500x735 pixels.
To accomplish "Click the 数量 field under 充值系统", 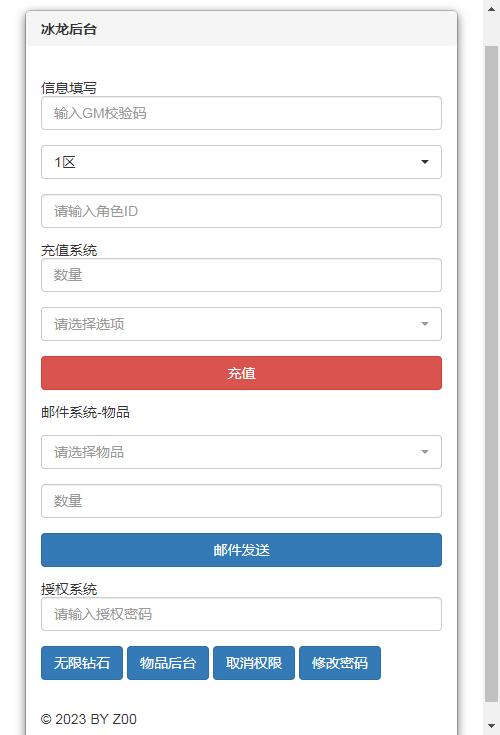I will [x=241, y=275].
